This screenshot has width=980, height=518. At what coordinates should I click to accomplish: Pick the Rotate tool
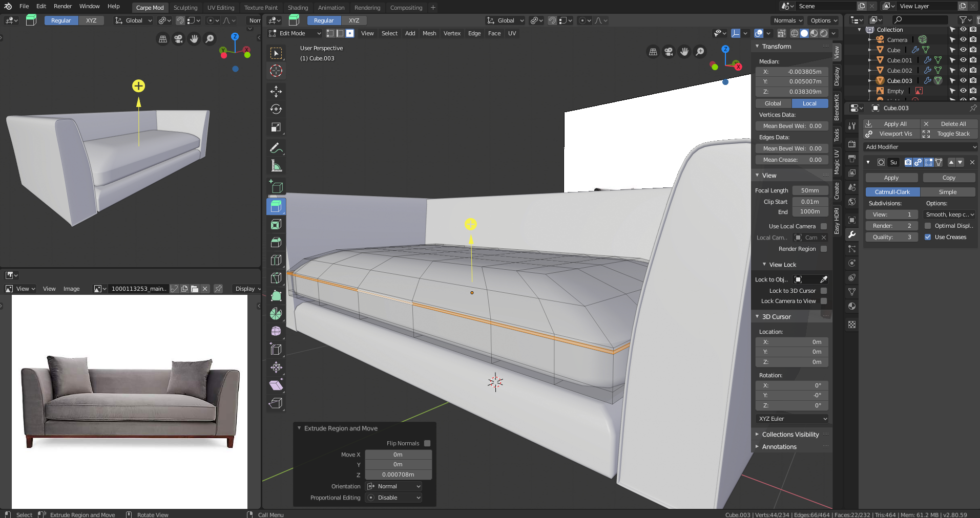[x=276, y=109]
